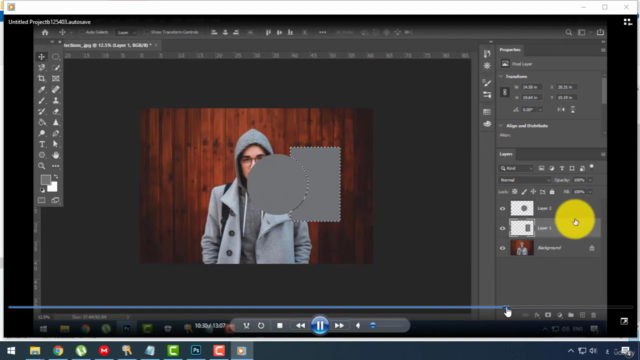The image size is (640, 360).
Task: Open the Properties panel menu
Action: tap(603, 50)
